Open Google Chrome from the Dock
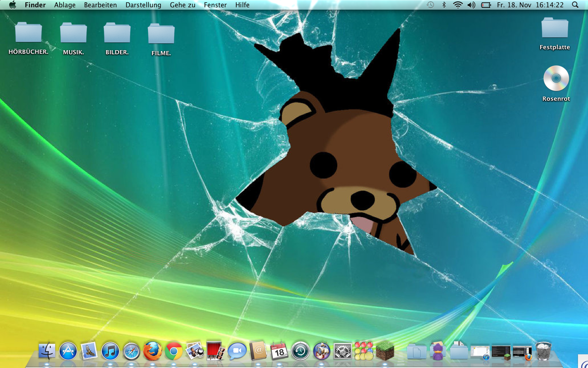 click(174, 352)
